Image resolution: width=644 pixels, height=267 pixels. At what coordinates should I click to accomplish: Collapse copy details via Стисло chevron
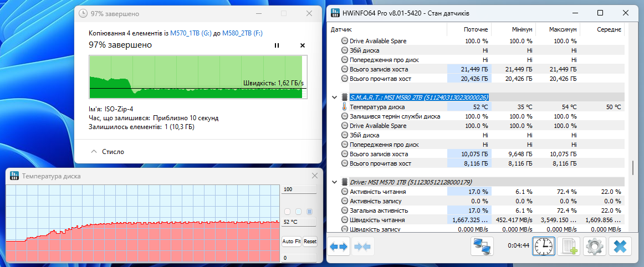pyautogui.click(x=93, y=152)
